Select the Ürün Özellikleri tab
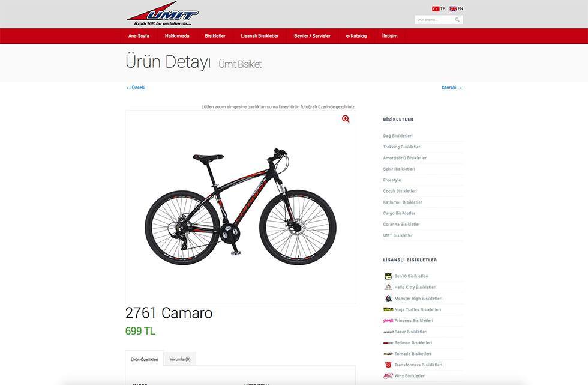Viewport: 588px width, 385px height. point(145,359)
